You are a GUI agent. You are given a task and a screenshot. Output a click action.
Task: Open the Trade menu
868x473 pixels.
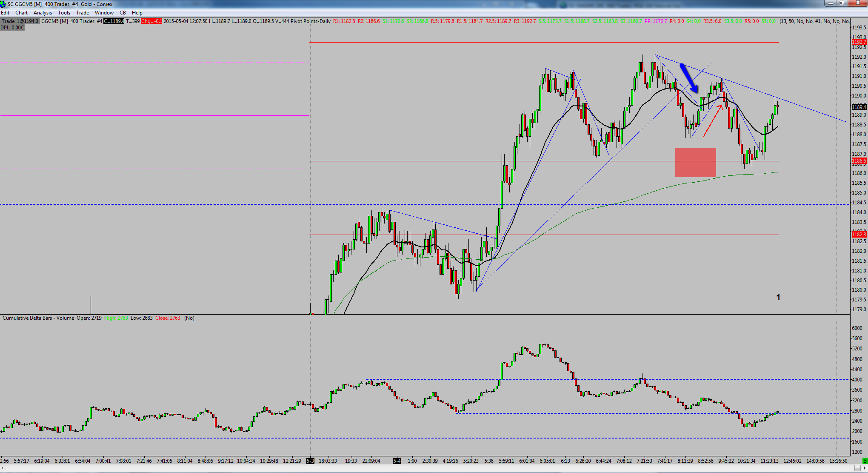pos(83,13)
